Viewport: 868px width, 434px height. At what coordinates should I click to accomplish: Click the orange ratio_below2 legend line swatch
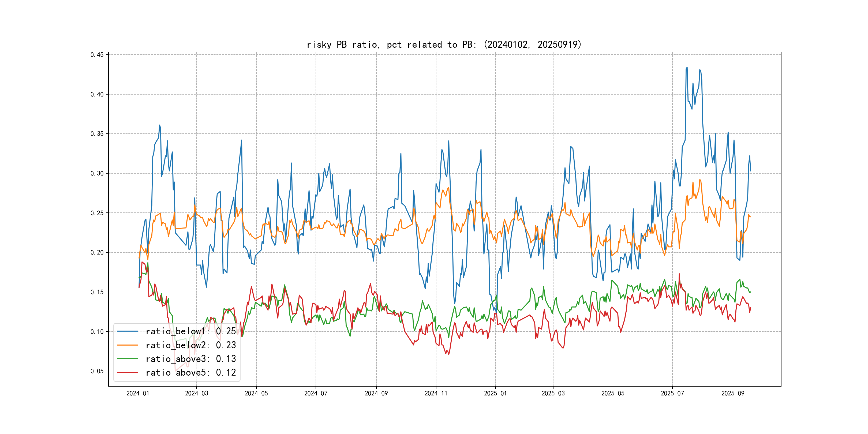tap(127, 345)
